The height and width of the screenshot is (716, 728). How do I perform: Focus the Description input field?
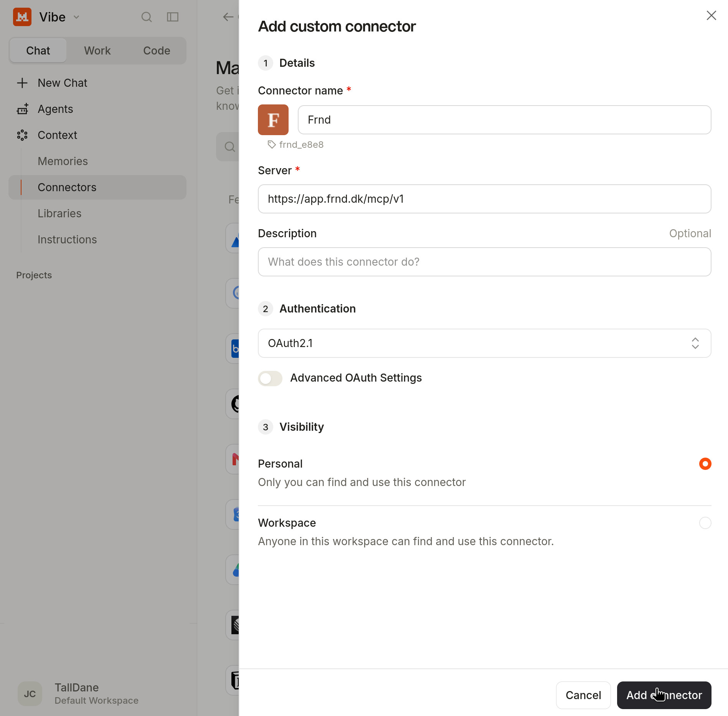click(485, 262)
